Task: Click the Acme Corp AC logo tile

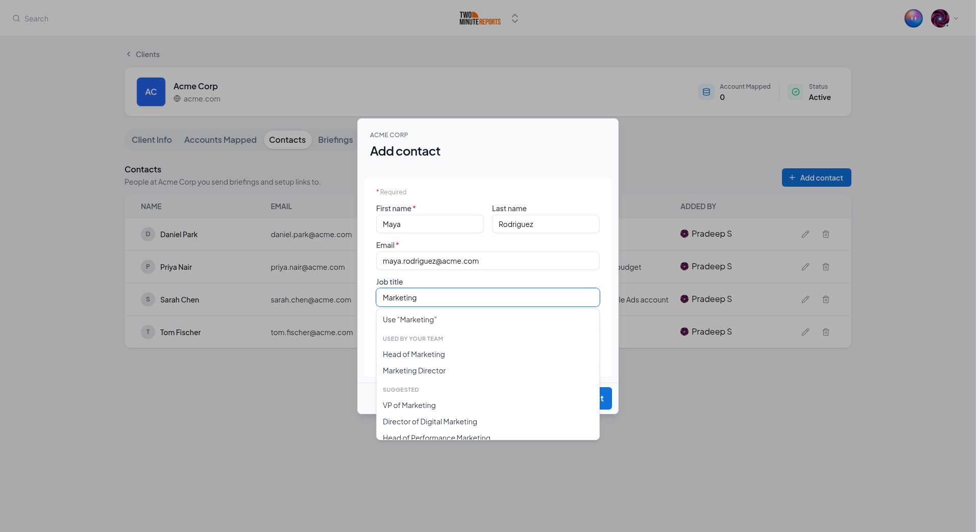Action: coord(151,92)
